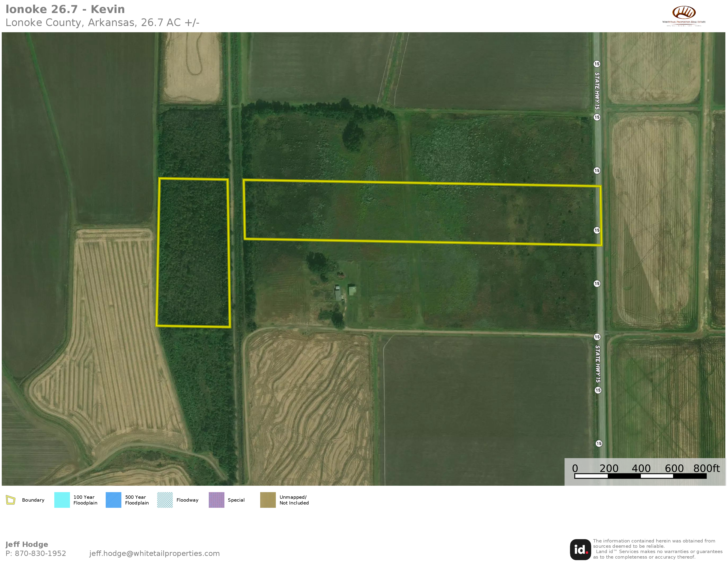The width and height of the screenshot is (728, 563).
Task: Click the topmost Highway 15 shield marker
Action: click(x=597, y=64)
